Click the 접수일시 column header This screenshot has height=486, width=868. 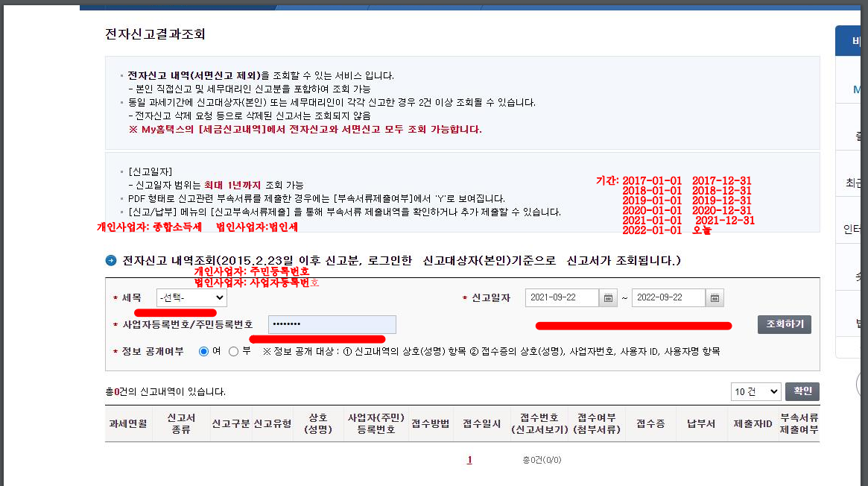click(x=481, y=423)
